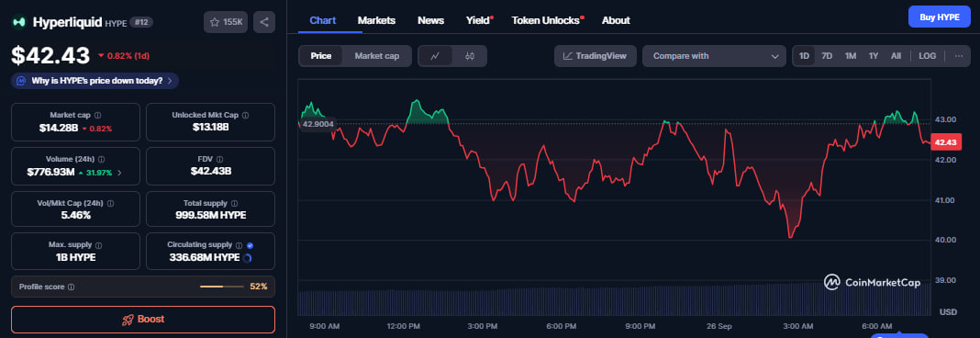Open the Yield tab
Viewport: 980px width, 338px height.
click(478, 20)
